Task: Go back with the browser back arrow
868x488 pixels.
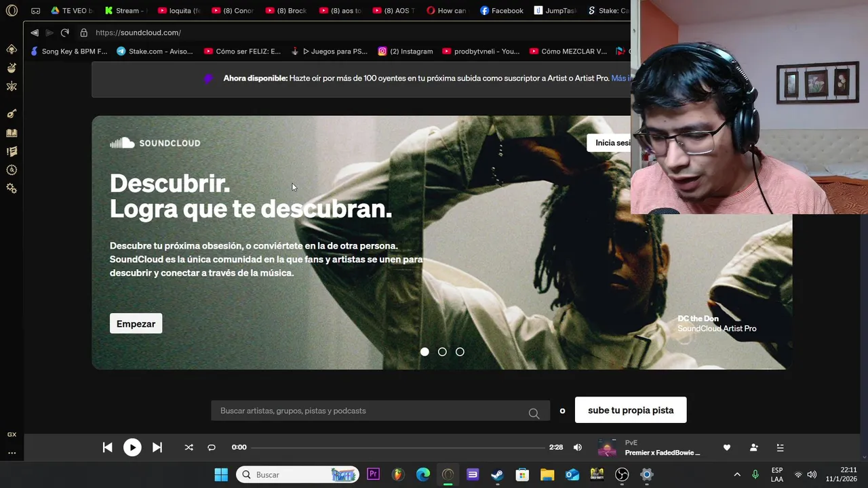Action: pos(35,33)
